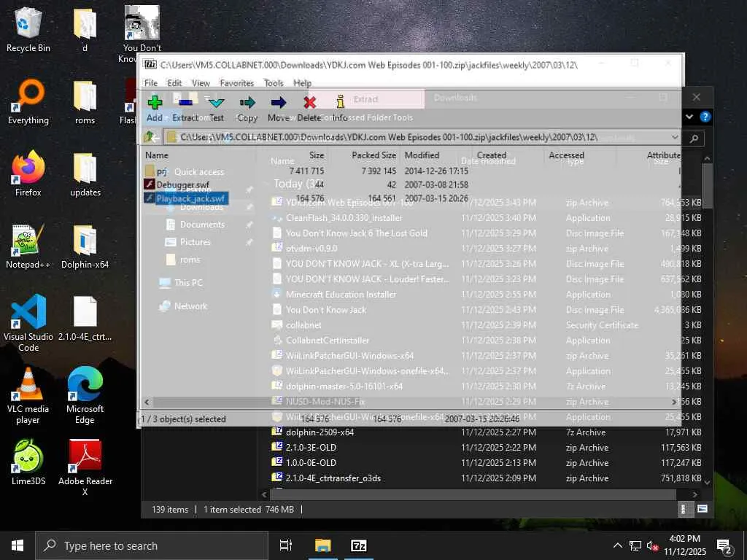The image size is (747, 560).
Task: Select the desktop folder named d
Action: (85, 29)
